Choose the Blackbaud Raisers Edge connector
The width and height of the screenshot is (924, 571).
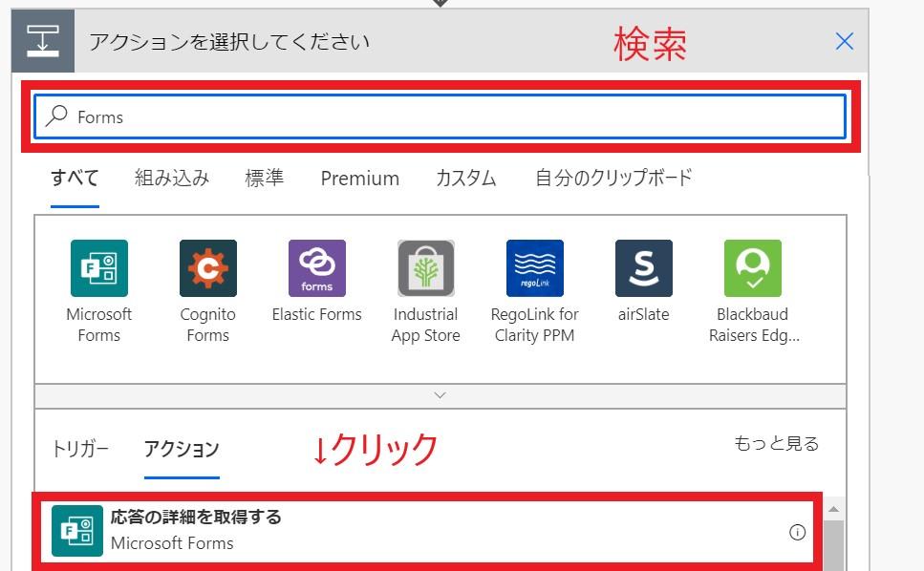coord(752,268)
